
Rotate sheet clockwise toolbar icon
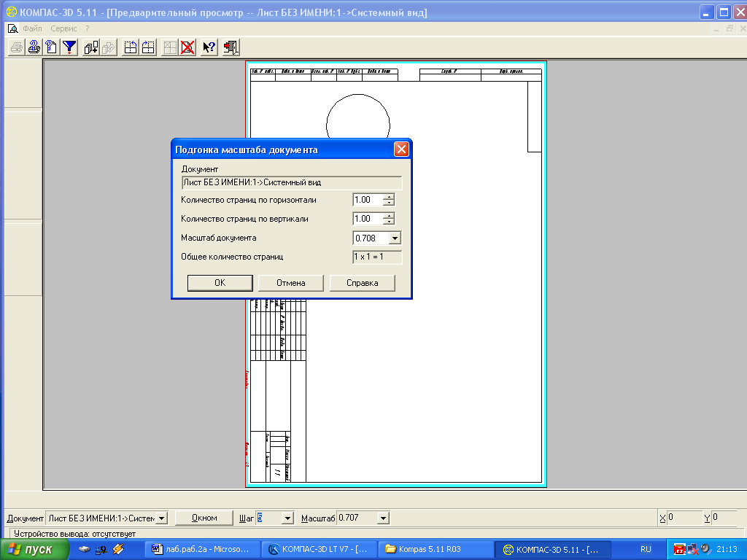(x=148, y=47)
